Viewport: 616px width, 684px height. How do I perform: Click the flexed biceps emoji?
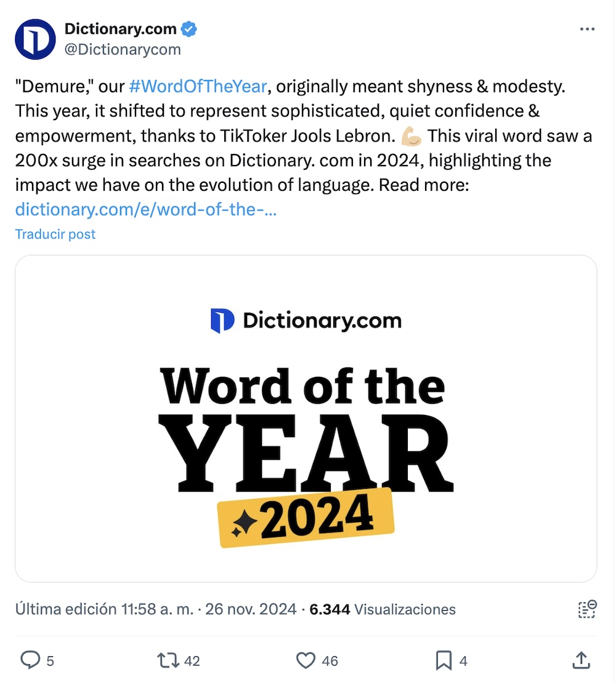point(410,135)
